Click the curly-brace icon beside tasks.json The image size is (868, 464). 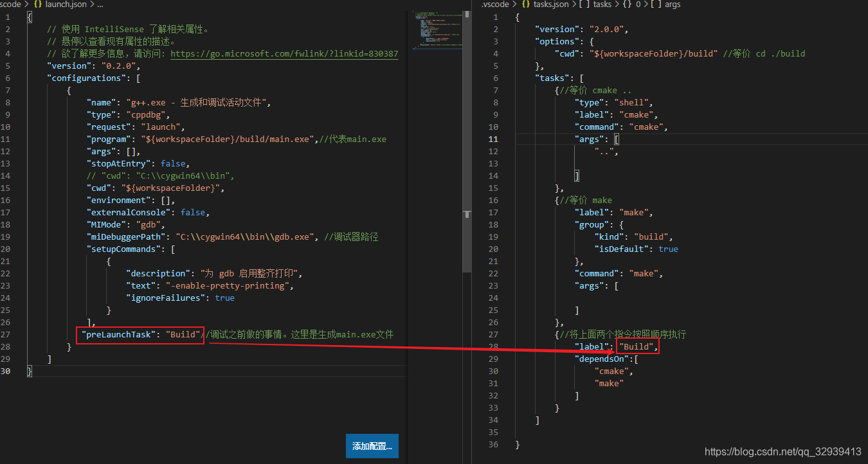pyautogui.click(x=525, y=4)
